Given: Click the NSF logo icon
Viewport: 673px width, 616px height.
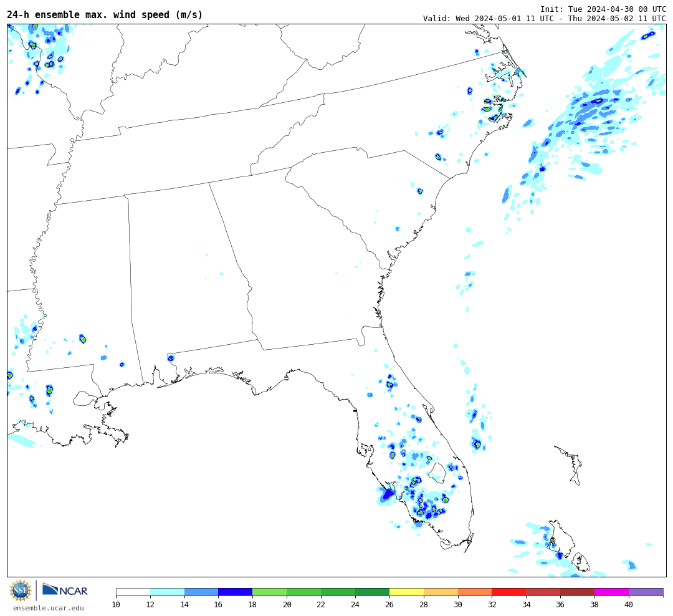Looking at the screenshot, I should [20, 590].
